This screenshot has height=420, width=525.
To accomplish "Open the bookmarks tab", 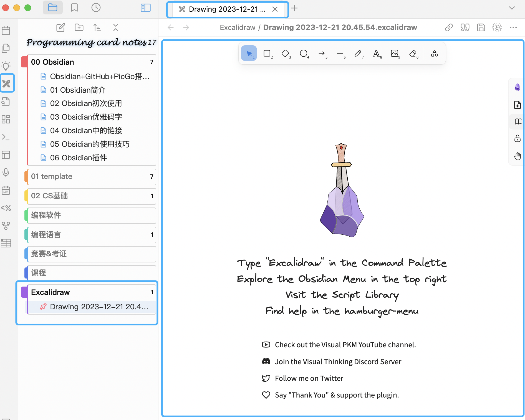I will click(x=74, y=7).
